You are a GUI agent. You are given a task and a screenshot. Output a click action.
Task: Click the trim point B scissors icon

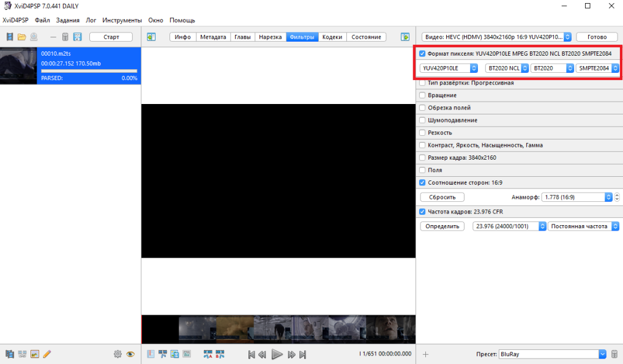click(220, 354)
